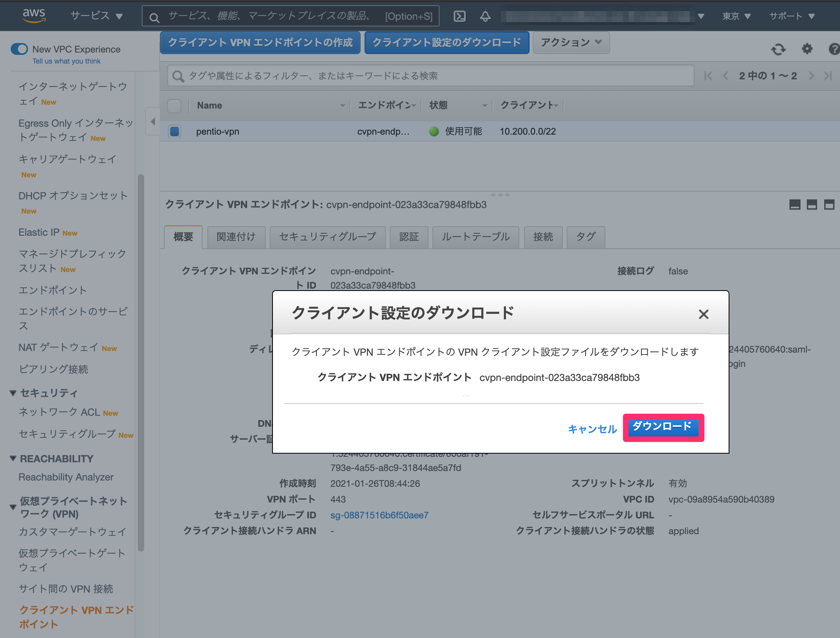This screenshot has width=840, height=638.
Task: Go to previous page of results
Action: pyautogui.click(x=725, y=76)
